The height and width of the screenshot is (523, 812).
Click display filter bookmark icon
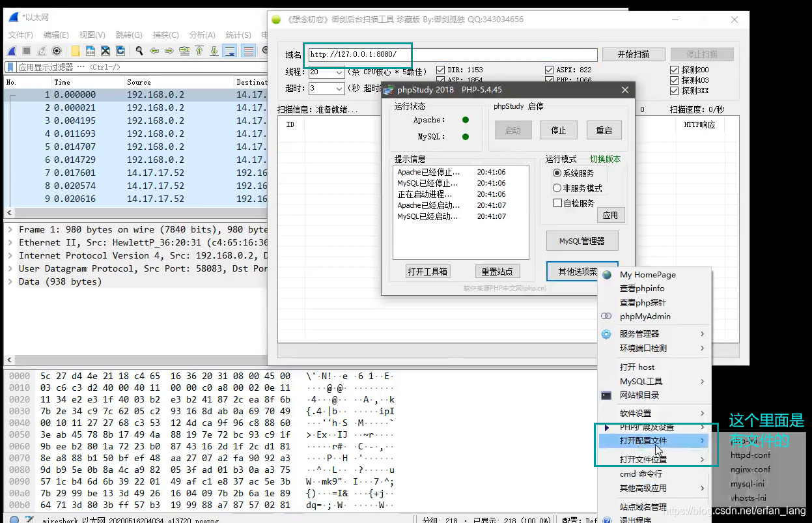pos(11,66)
